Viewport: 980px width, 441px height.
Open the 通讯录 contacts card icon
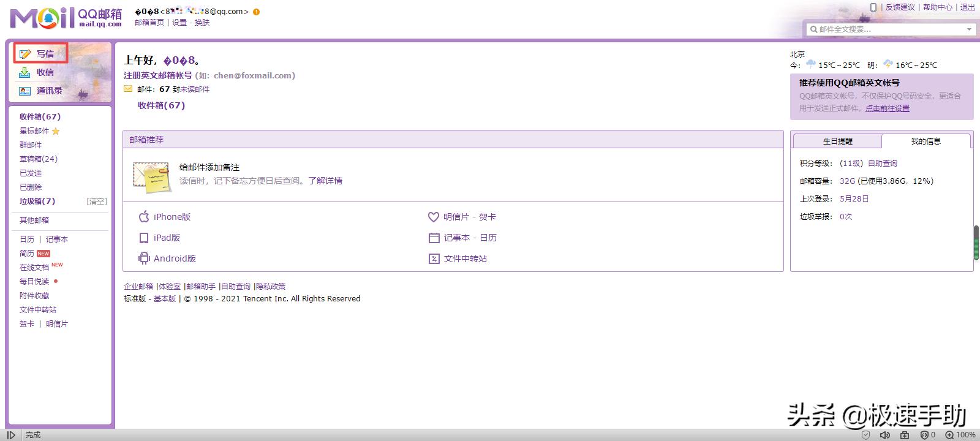[24, 91]
